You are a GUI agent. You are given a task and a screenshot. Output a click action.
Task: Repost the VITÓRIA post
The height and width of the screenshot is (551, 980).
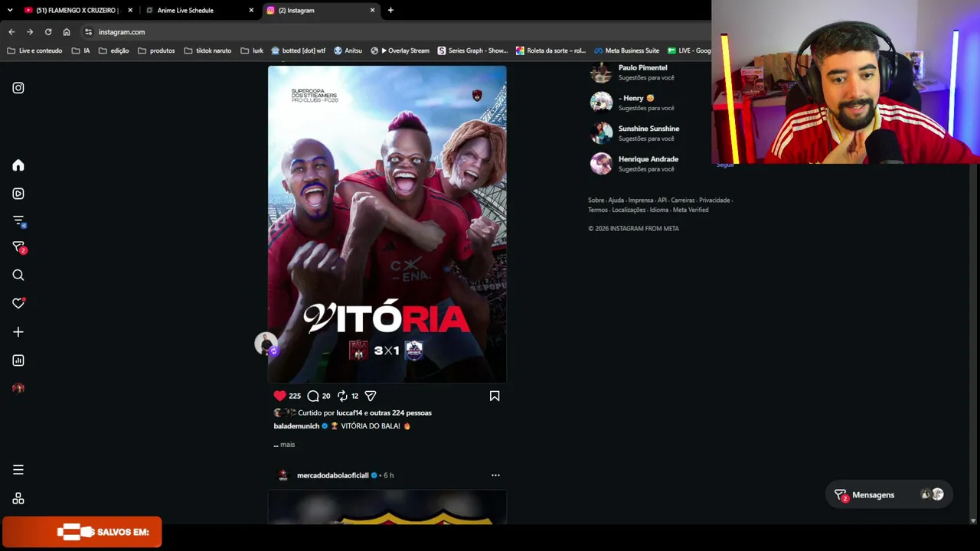342,396
